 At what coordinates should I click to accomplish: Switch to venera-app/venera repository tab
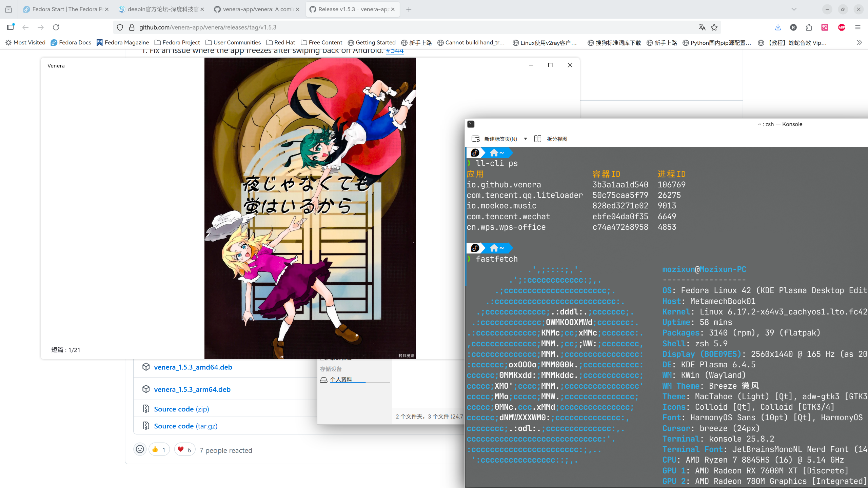[x=257, y=9]
